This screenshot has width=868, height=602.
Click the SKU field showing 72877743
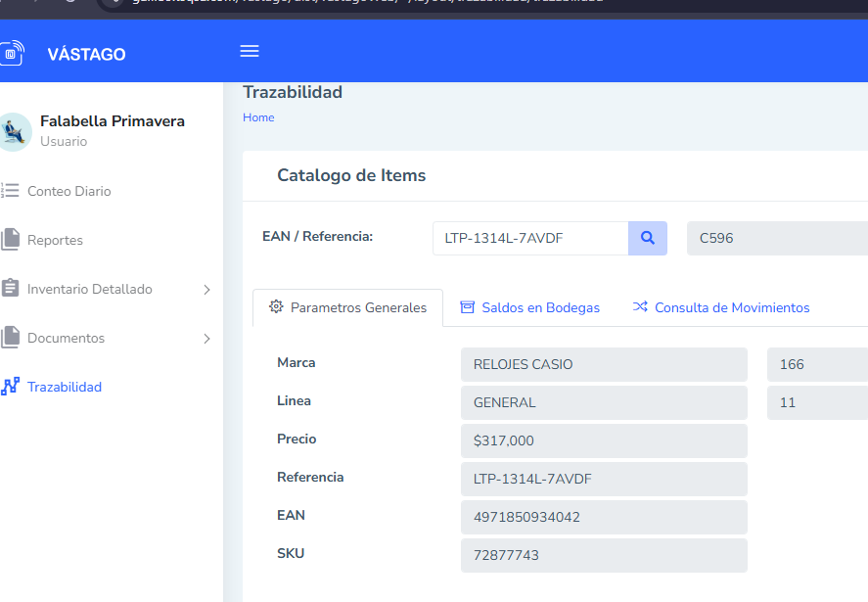(604, 555)
